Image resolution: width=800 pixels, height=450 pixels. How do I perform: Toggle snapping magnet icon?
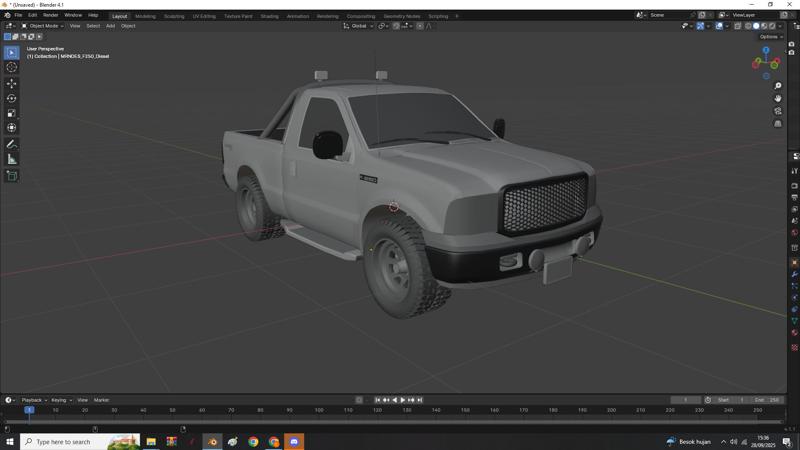pyautogui.click(x=396, y=26)
